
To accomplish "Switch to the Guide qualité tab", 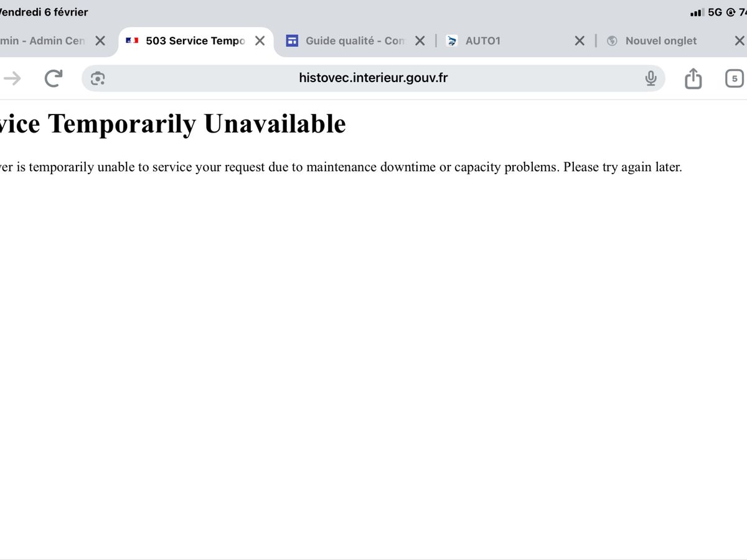I will tap(355, 40).
